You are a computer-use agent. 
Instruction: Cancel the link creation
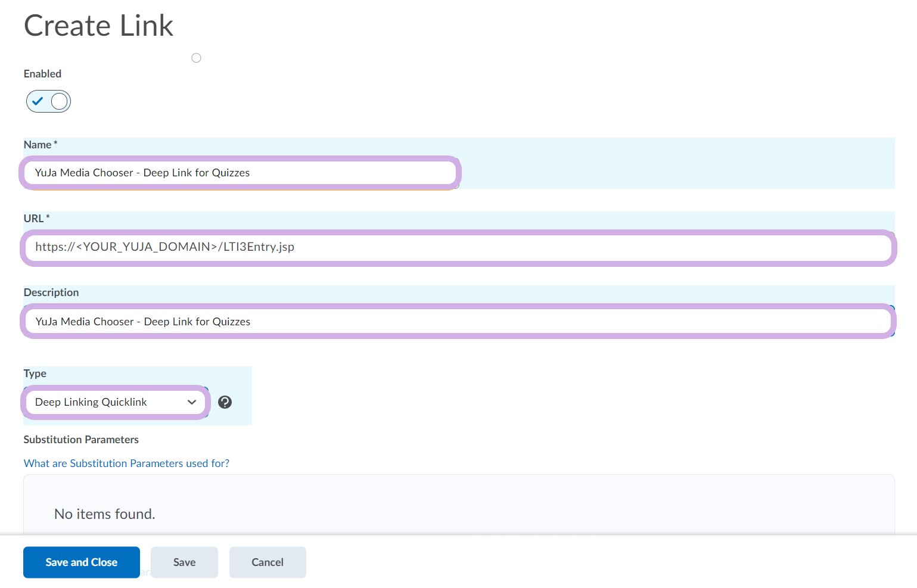click(267, 562)
